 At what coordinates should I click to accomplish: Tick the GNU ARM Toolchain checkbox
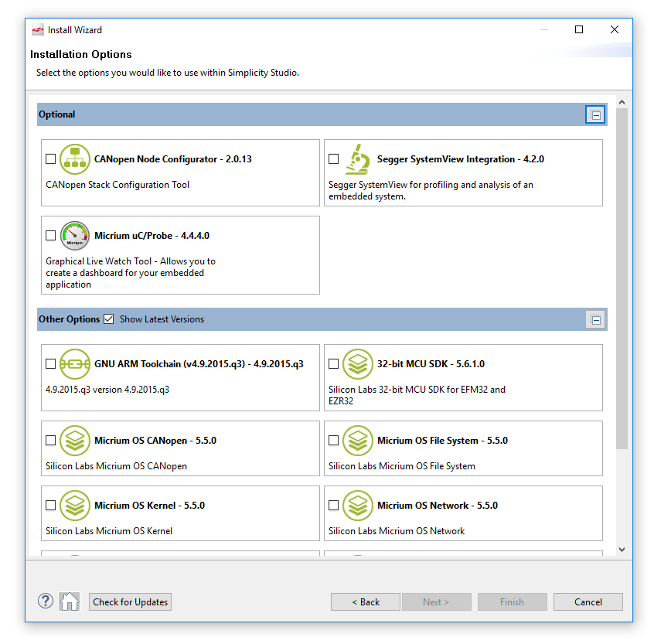[50, 364]
